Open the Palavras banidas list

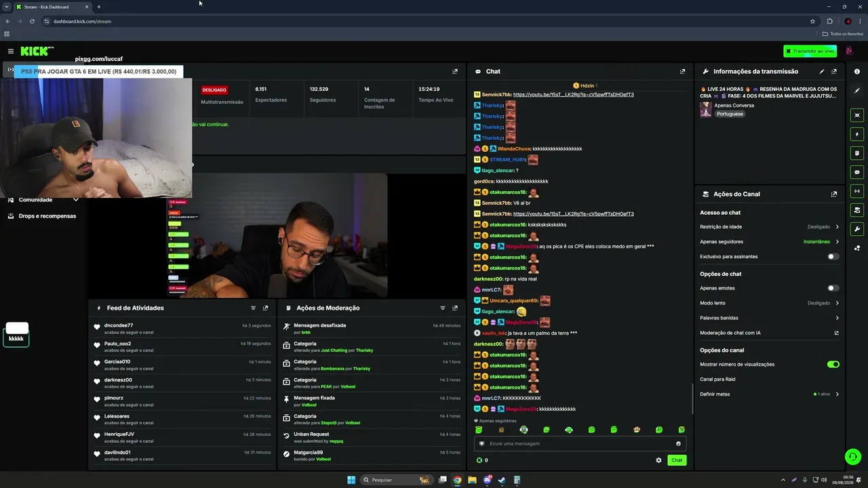point(769,318)
